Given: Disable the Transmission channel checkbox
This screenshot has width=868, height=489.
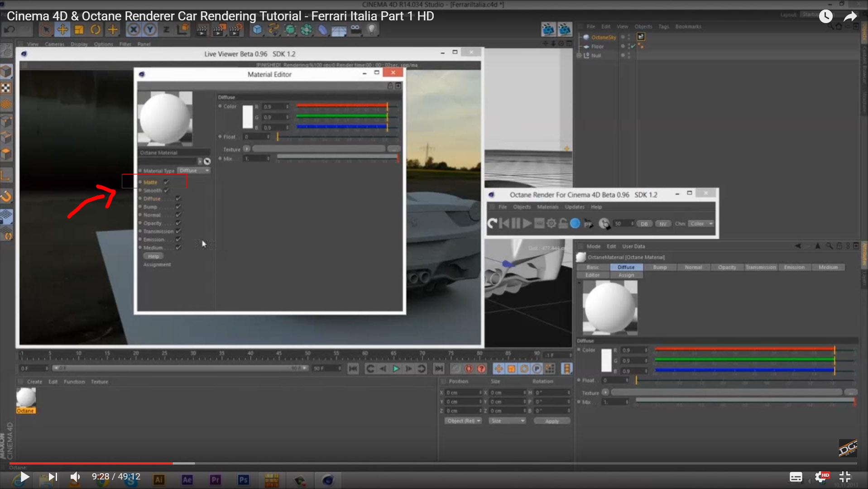Looking at the screenshot, I should pos(178,231).
